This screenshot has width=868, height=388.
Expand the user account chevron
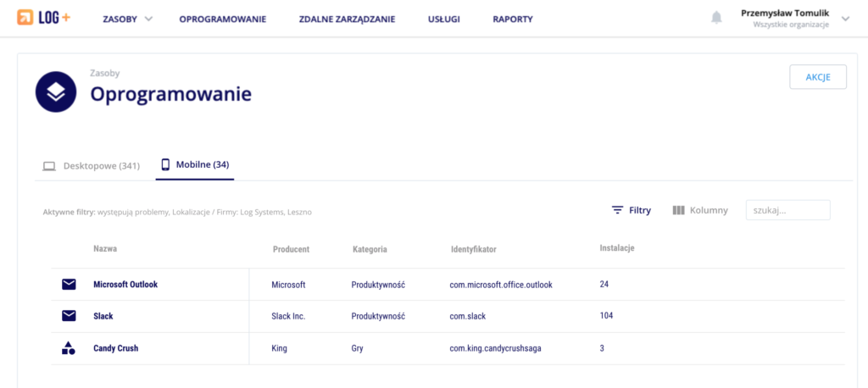845,19
